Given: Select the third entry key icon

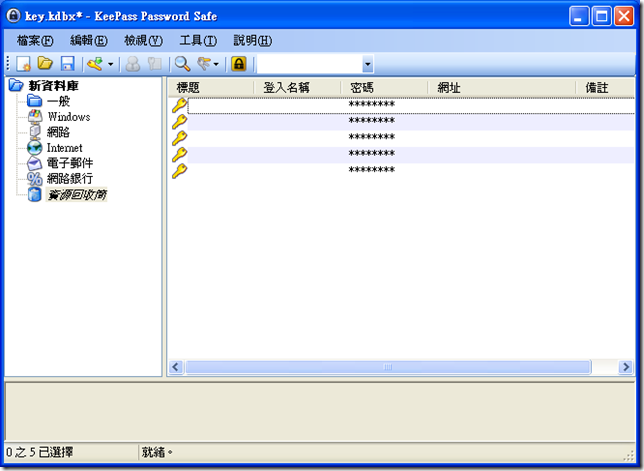Looking at the screenshot, I should pos(179,138).
